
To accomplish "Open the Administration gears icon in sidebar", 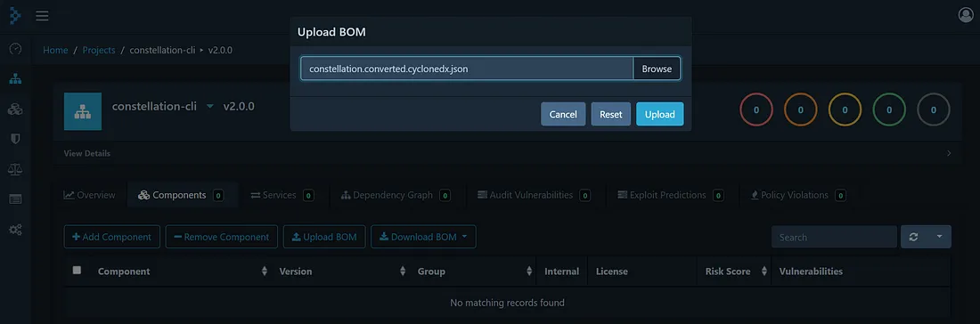I will pos(15,230).
